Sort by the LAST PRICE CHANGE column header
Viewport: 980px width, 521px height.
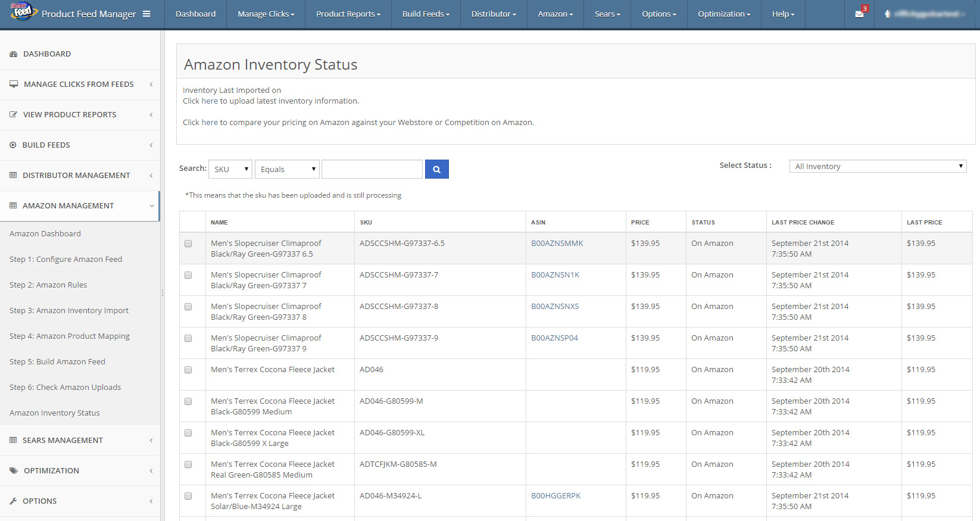[803, 223]
